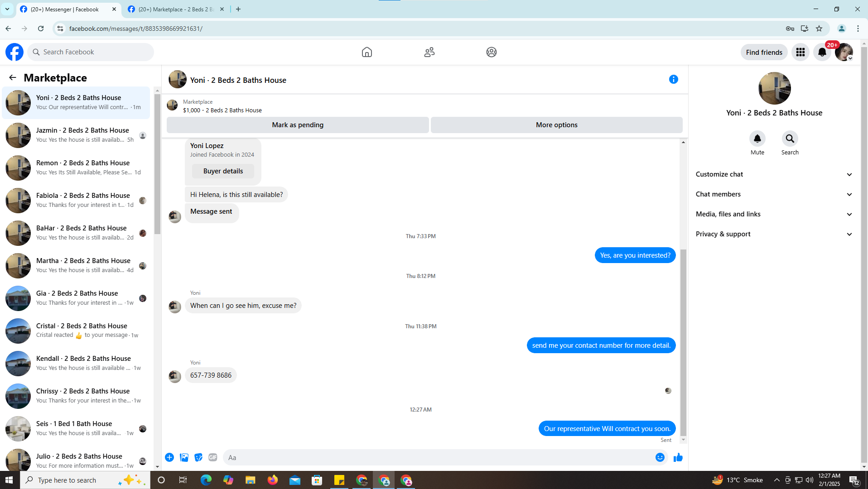Open Yoni listing thumbnail in header
Viewport: 868px width, 489px height.
178,79
